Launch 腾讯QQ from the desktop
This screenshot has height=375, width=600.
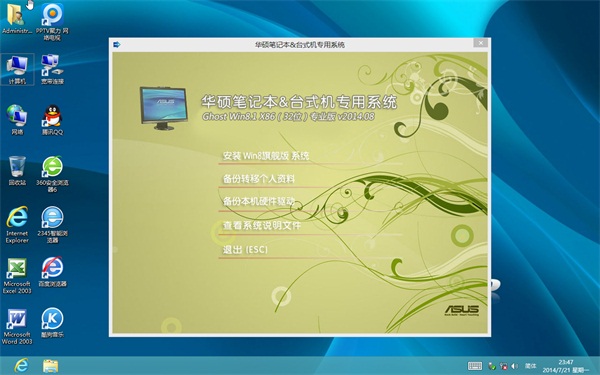pyautogui.click(x=52, y=120)
